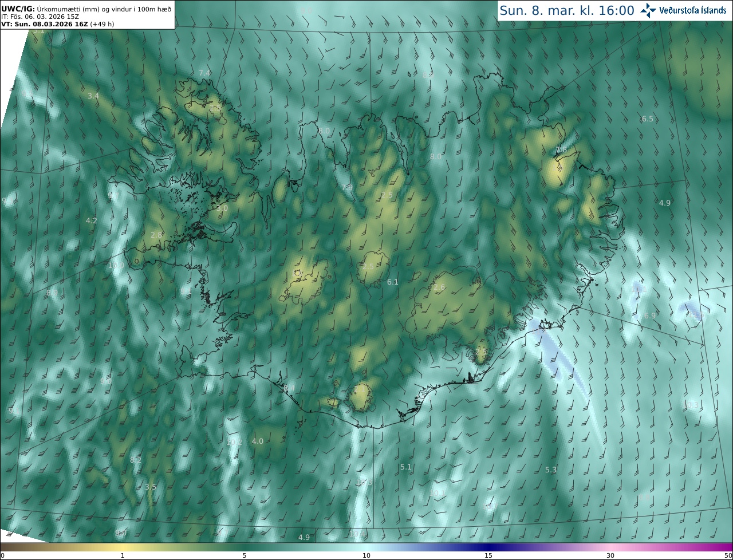Click the colorbar tick label '1'
The width and height of the screenshot is (733, 560).
(x=123, y=555)
